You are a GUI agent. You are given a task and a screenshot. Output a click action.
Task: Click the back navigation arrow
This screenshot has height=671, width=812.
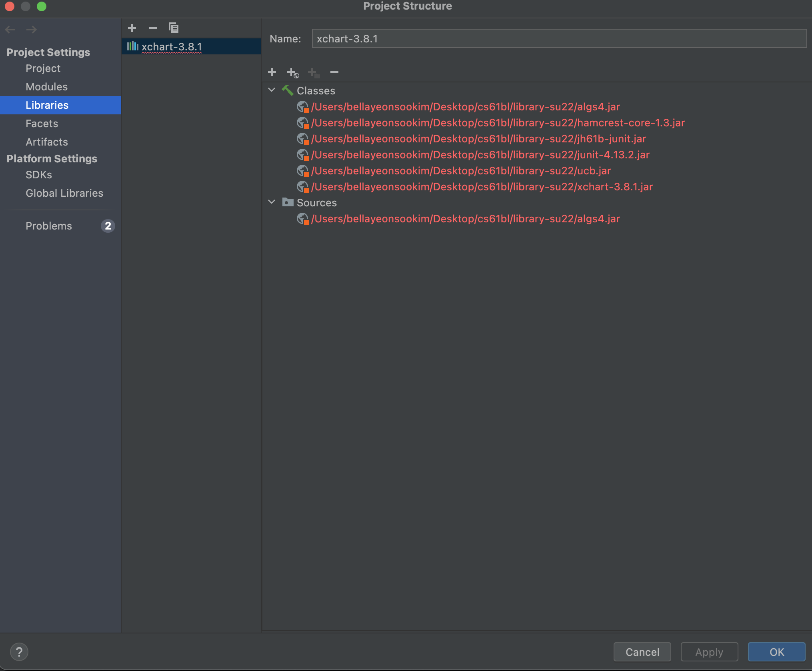tap(10, 30)
